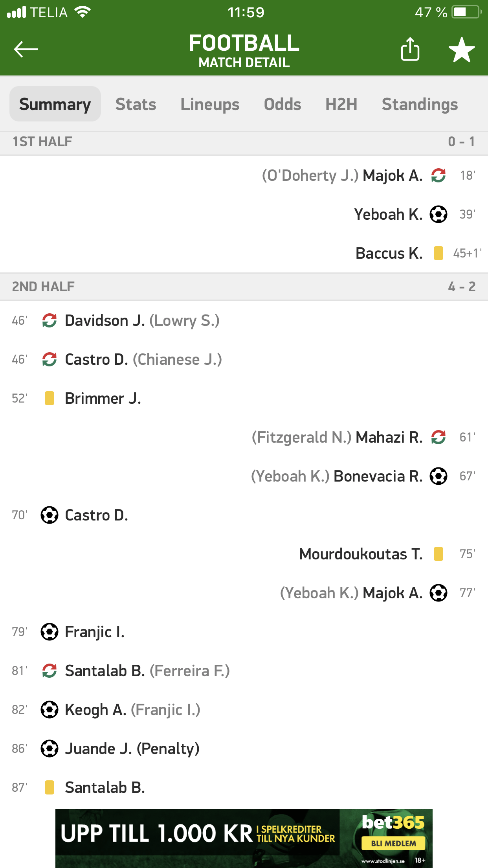This screenshot has width=488, height=868.
Task: Tap the goal icon beside Juande J. penalty
Action: tap(50, 748)
